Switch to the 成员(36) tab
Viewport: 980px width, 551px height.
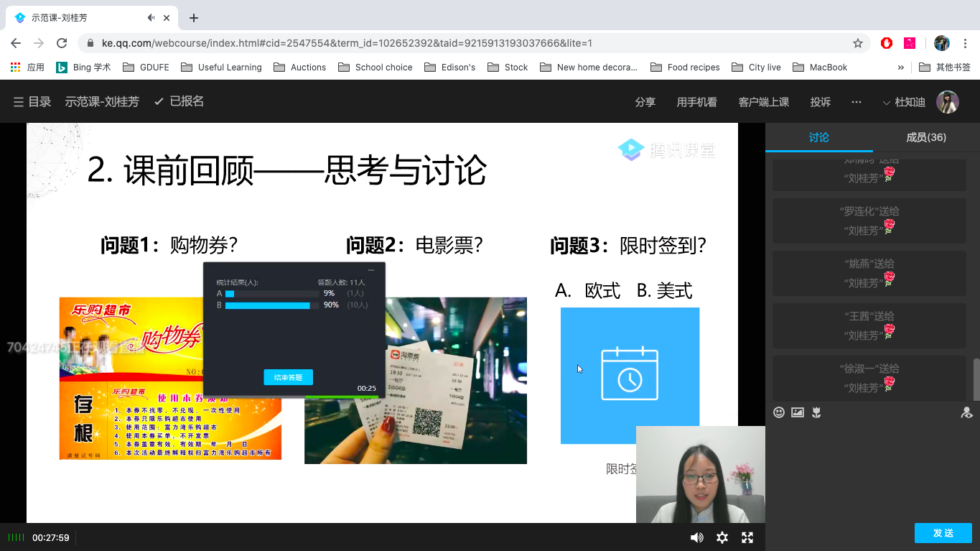click(x=926, y=137)
